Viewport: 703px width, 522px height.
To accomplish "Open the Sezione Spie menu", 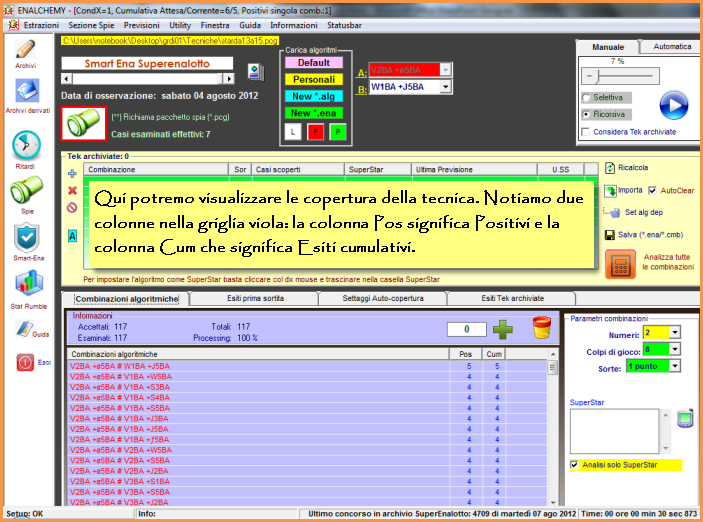I will [x=91, y=25].
